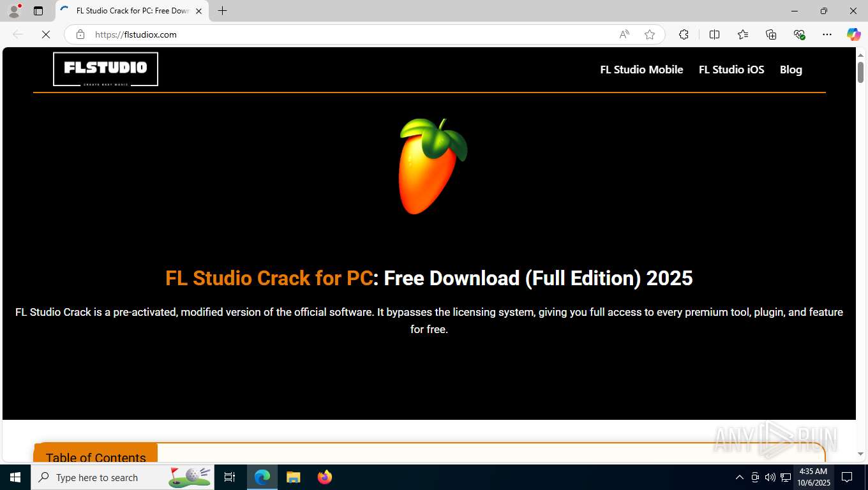868x490 pixels.
Task: Click the Meet Now tray icon
Action: tap(755, 477)
